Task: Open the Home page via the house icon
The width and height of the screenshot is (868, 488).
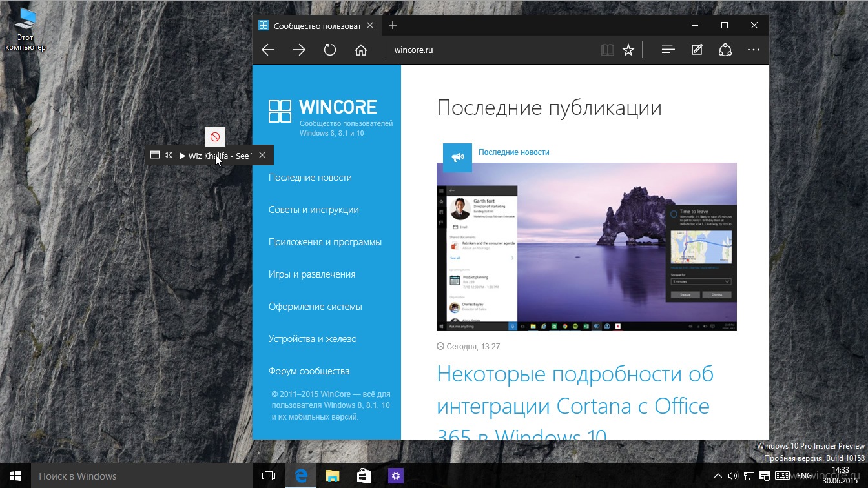Action: [361, 50]
